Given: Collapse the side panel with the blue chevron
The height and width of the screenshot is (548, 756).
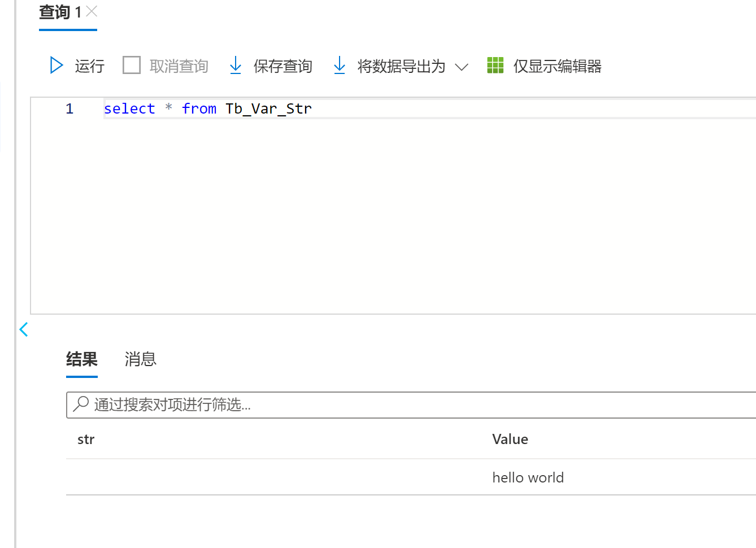Looking at the screenshot, I should click(x=24, y=329).
